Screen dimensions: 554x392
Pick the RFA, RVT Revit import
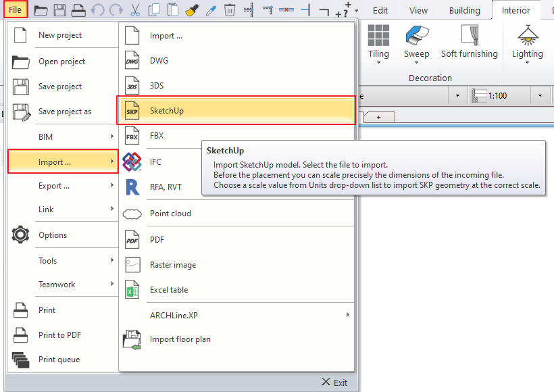point(166,187)
